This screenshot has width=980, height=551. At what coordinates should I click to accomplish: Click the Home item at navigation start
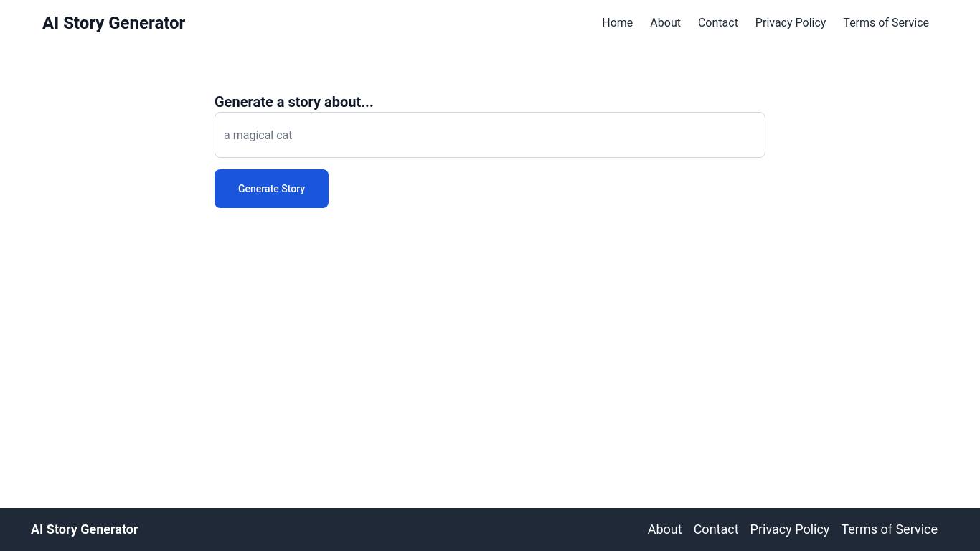[x=617, y=22]
